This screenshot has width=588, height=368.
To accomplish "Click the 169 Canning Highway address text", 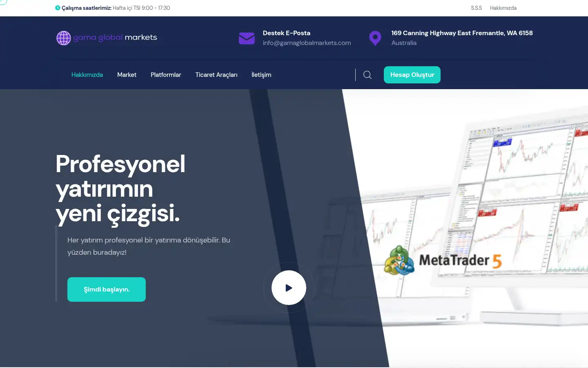I will (462, 33).
